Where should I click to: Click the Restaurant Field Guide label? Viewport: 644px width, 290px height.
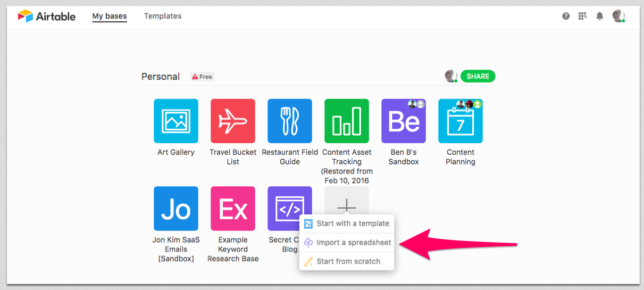tap(290, 157)
